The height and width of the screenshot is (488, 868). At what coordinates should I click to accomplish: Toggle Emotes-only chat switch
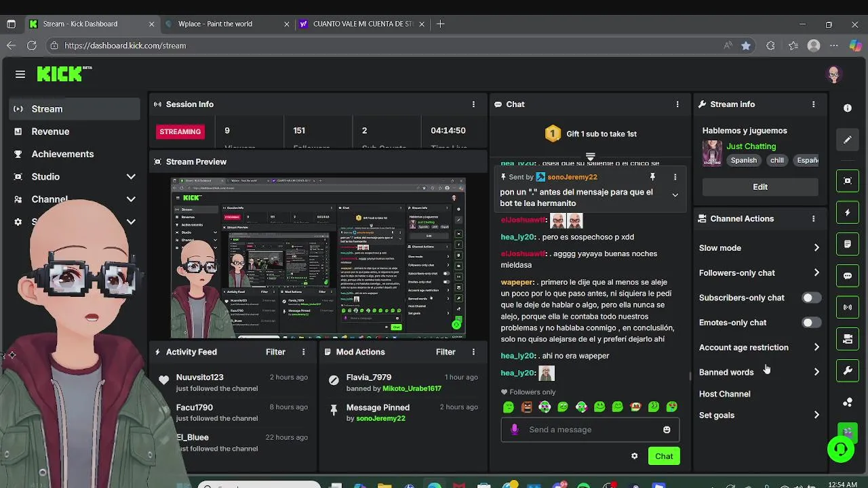(812, 323)
